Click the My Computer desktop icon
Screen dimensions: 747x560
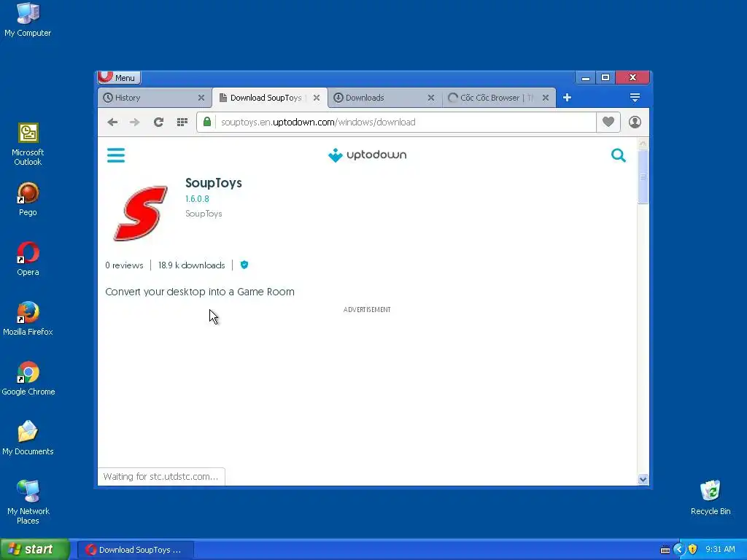tap(28, 20)
